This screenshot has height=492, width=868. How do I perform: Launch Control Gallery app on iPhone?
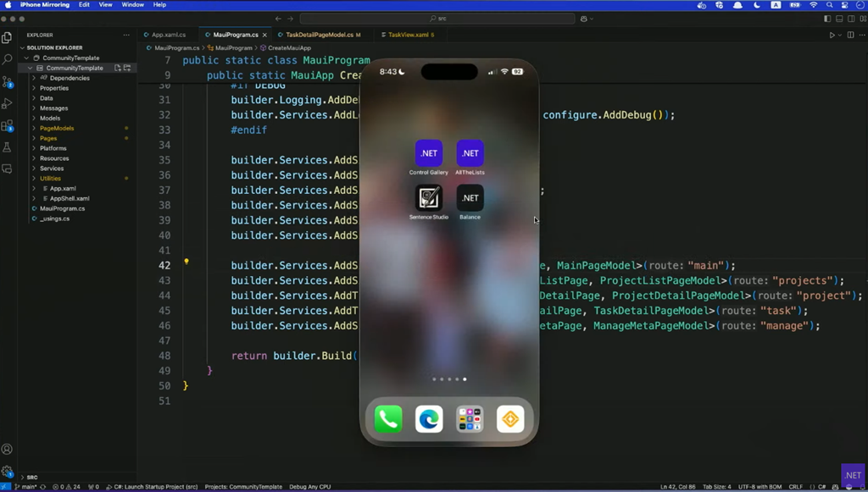click(x=429, y=153)
